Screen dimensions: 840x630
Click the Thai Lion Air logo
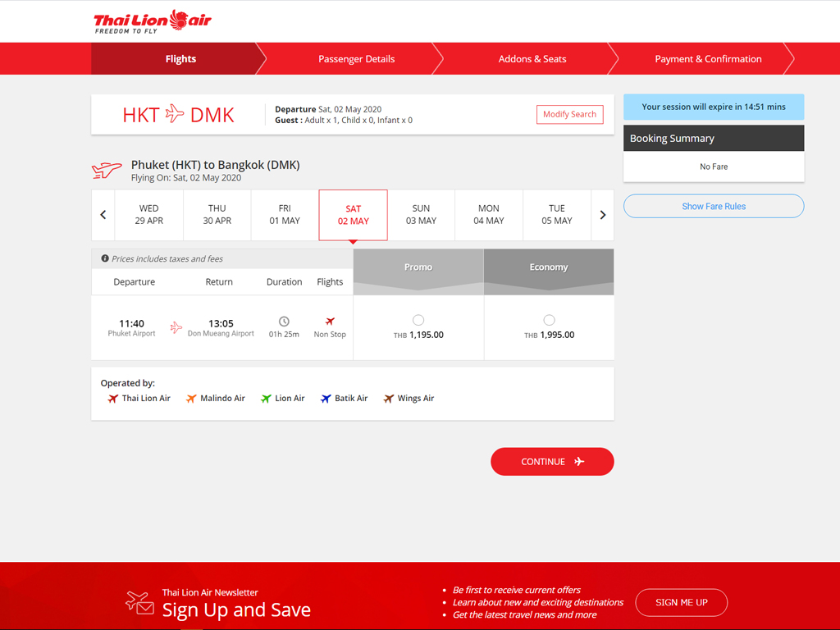point(152,22)
